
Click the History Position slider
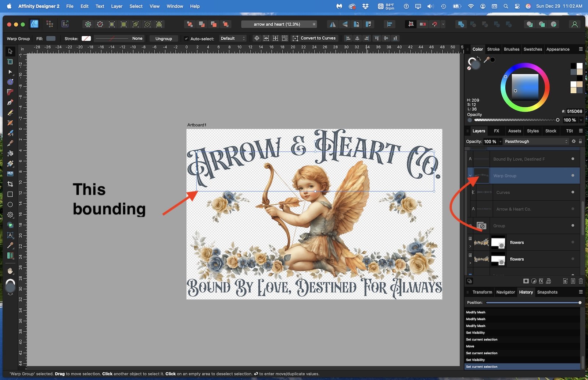[534, 302]
